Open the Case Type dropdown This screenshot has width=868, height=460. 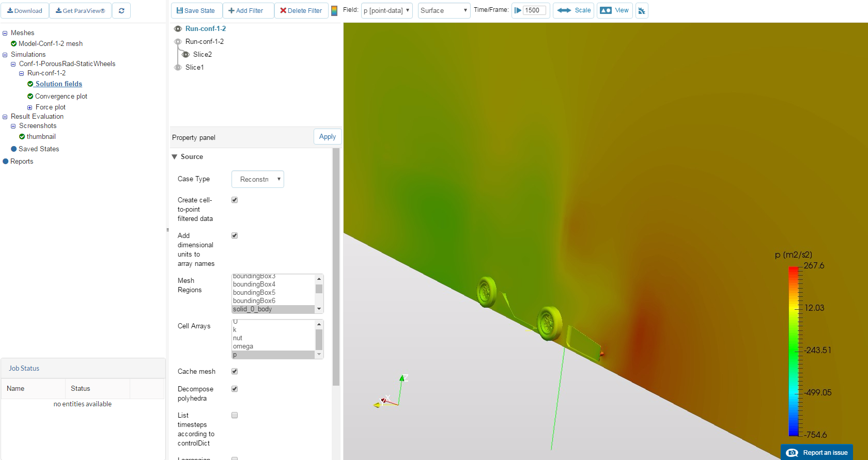[258, 179]
